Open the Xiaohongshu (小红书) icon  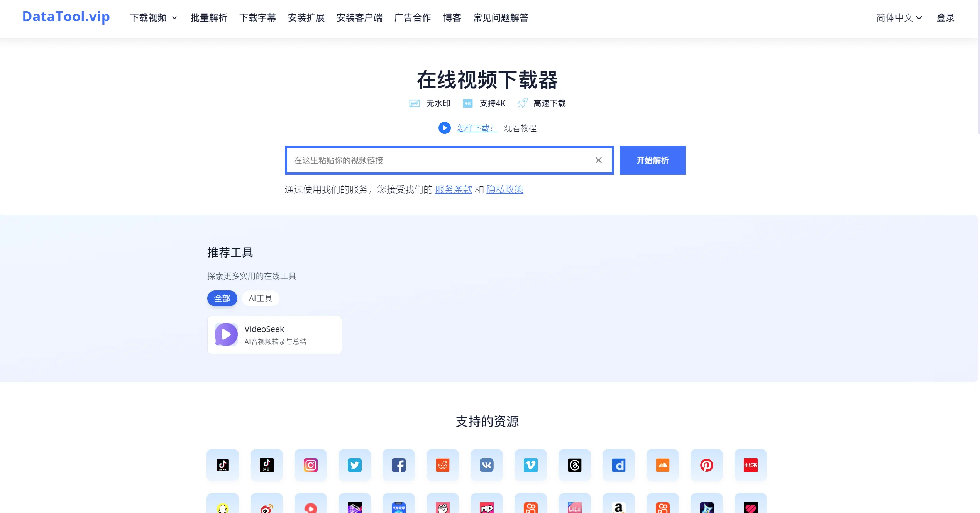click(751, 465)
